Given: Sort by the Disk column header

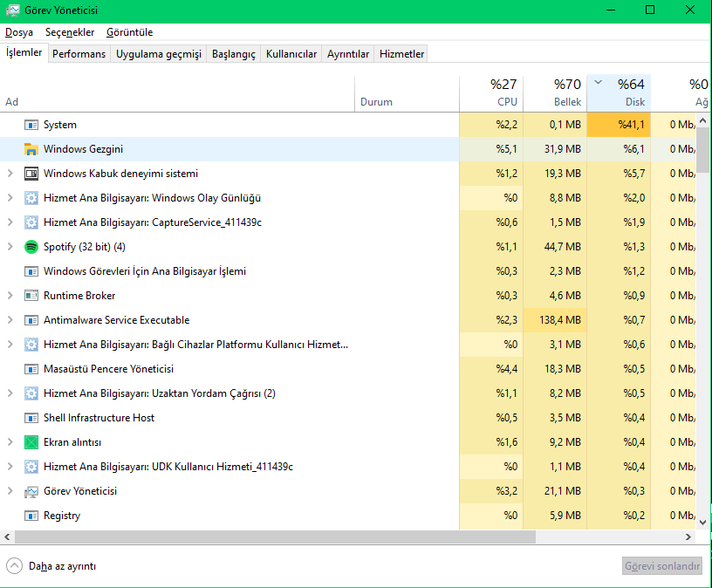Looking at the screenshot, I should tap(619, 93).
